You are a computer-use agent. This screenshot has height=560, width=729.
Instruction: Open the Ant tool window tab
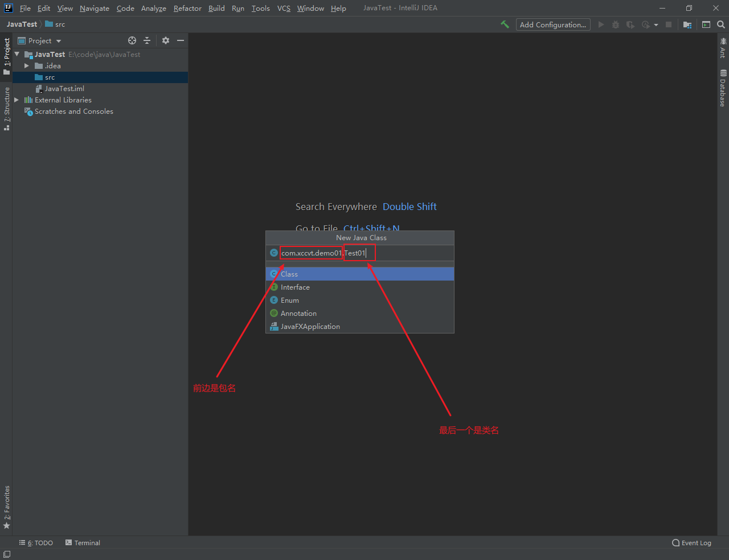723,48
